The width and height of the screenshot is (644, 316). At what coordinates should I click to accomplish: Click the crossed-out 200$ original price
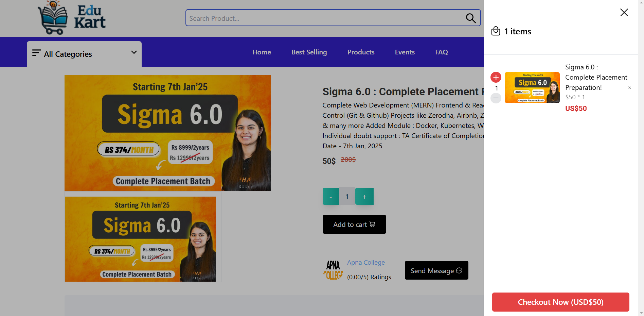pos(348,160)
